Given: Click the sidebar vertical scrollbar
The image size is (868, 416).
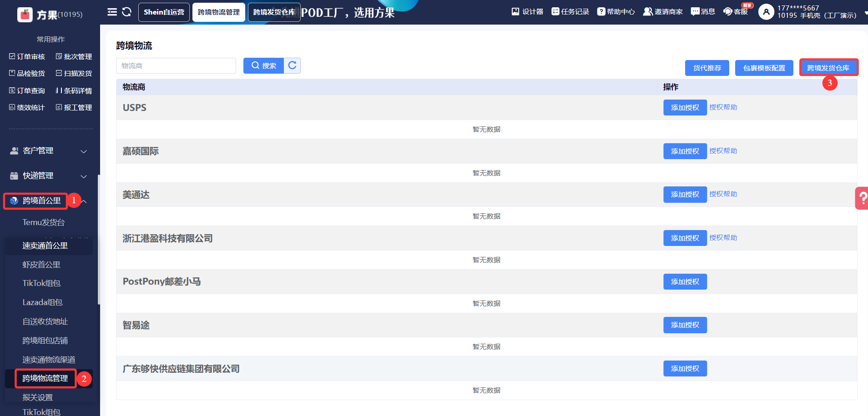Looking at the screenshot, I should point(99,240).
